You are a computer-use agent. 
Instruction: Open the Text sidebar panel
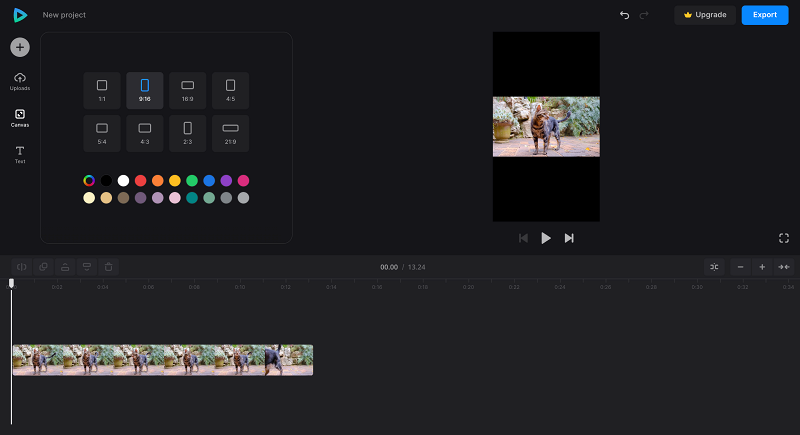[x=20, y=155]
